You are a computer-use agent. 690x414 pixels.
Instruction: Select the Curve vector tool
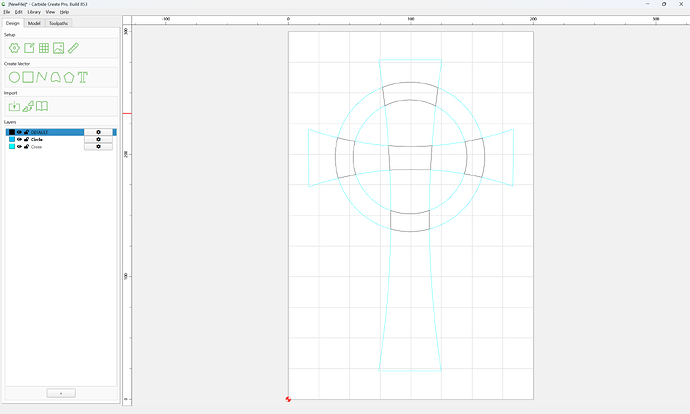point(55,77)
